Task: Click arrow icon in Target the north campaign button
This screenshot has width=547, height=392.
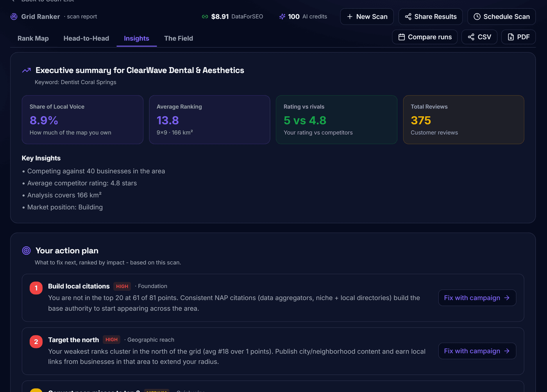Action: [x=507, y=351]
